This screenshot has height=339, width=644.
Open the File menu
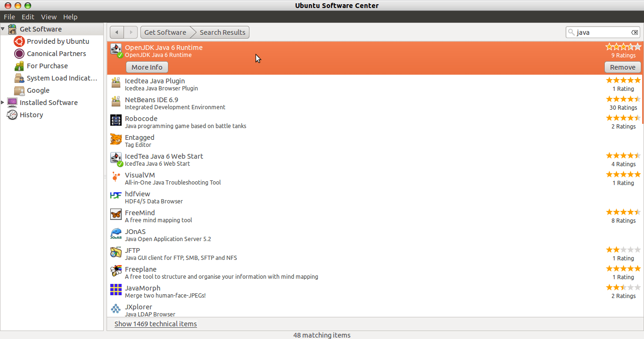tap(9, 17)
